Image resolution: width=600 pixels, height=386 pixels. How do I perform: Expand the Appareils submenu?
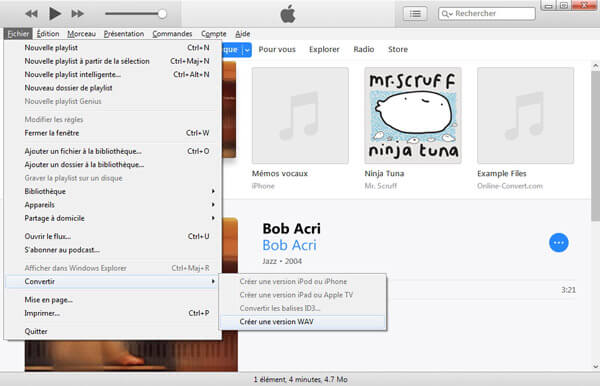click(112, 205)
